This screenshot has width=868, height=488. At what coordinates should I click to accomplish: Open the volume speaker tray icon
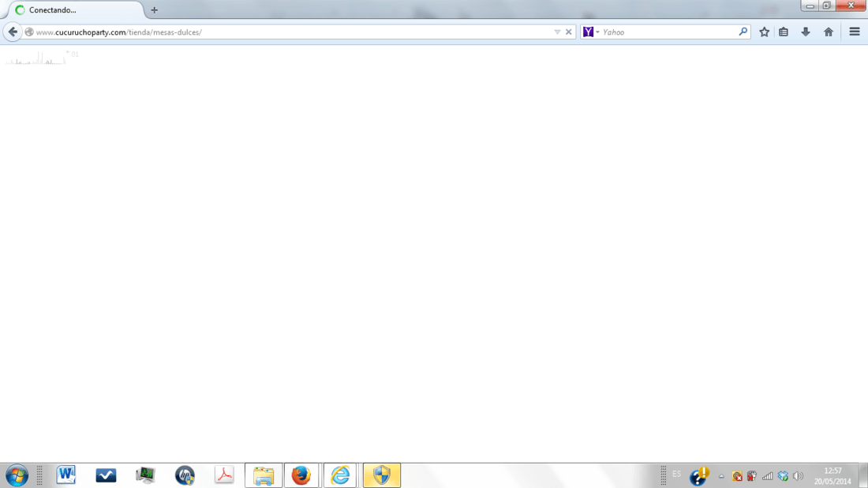point(798,476)
